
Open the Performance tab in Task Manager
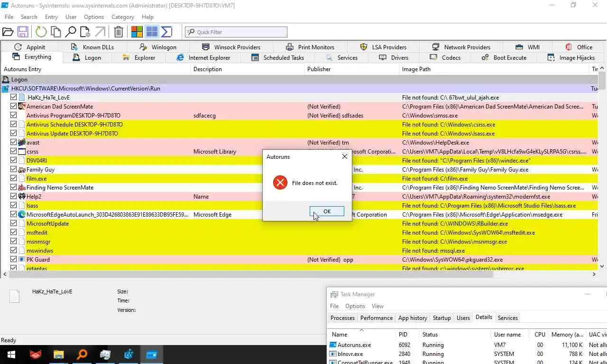pyautogui.click(x=377, y=318)
